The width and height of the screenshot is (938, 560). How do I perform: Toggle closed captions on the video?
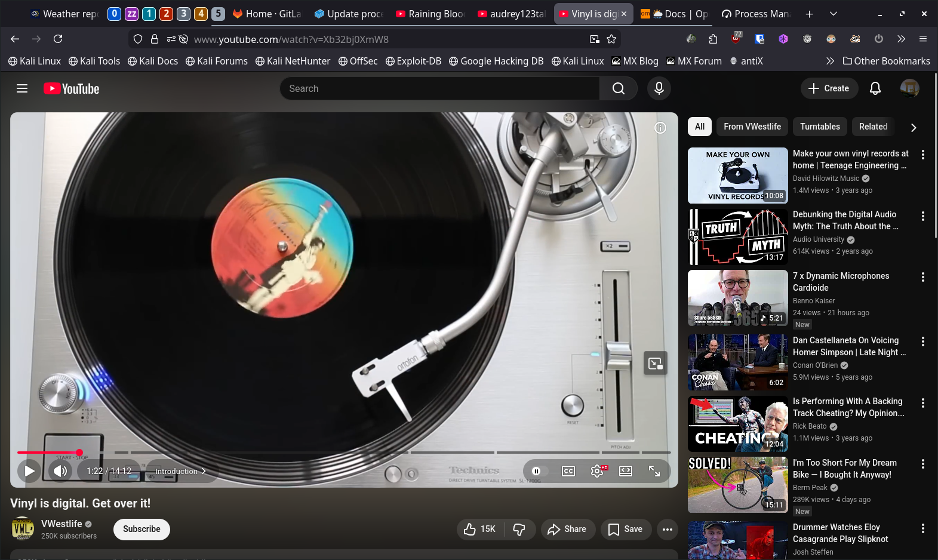[568, 471]
